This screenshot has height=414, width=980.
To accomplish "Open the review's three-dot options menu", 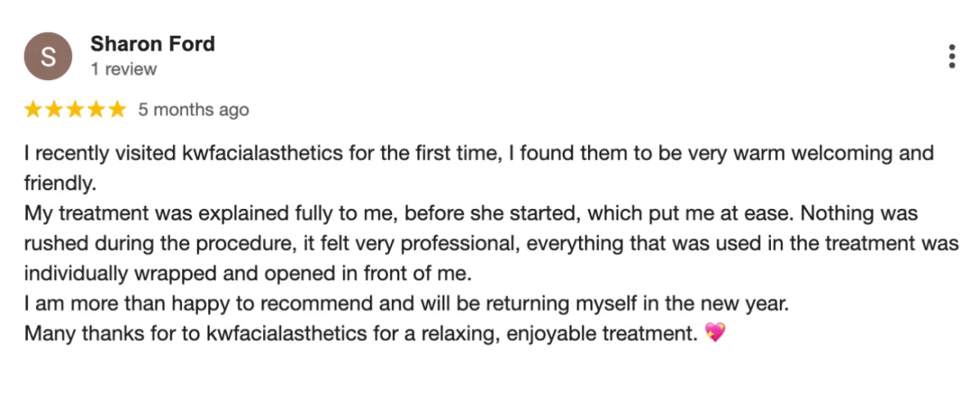I will (951, 56).
